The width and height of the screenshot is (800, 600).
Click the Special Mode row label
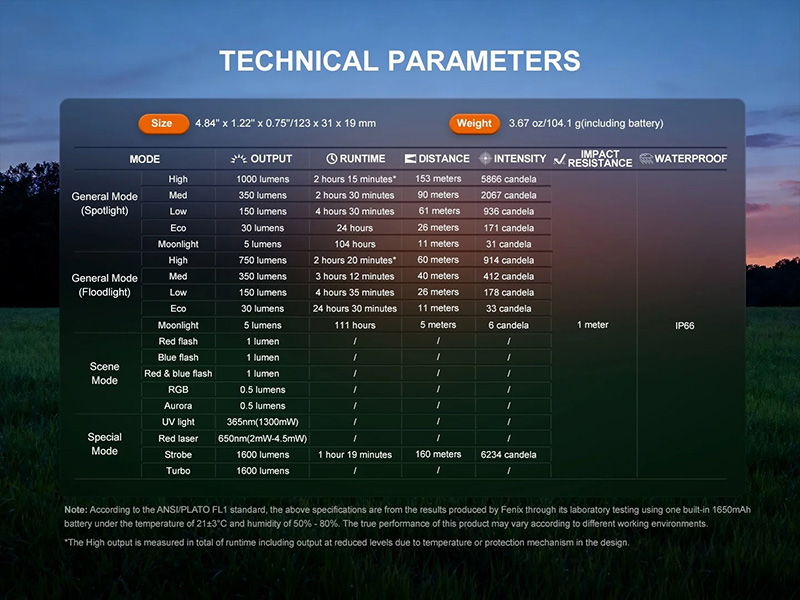[x=104, y=444]
